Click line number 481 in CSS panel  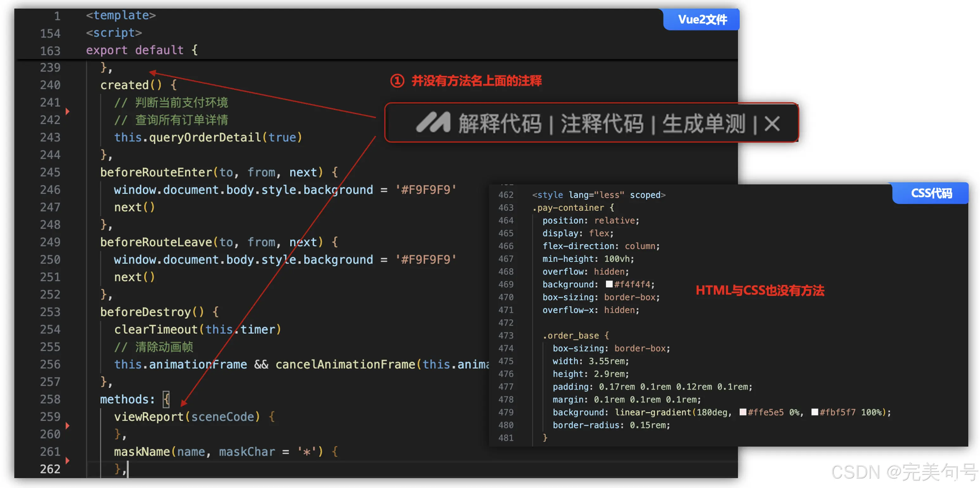pos(506,438)
